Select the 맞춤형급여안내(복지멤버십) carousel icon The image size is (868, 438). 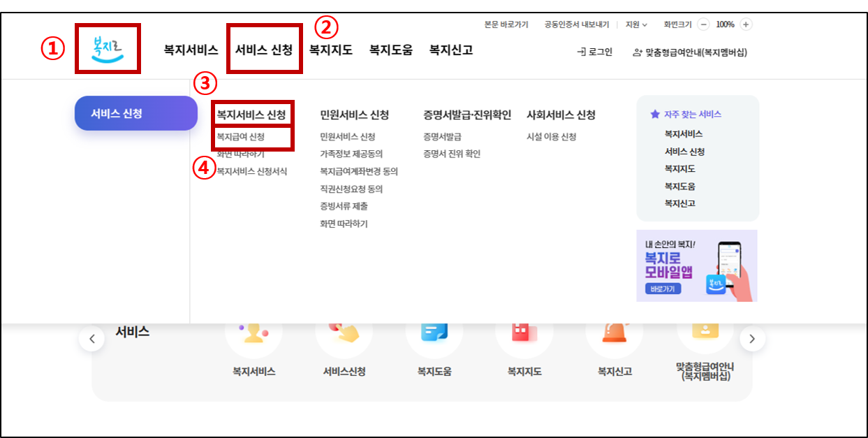click(x=705, y=335)
